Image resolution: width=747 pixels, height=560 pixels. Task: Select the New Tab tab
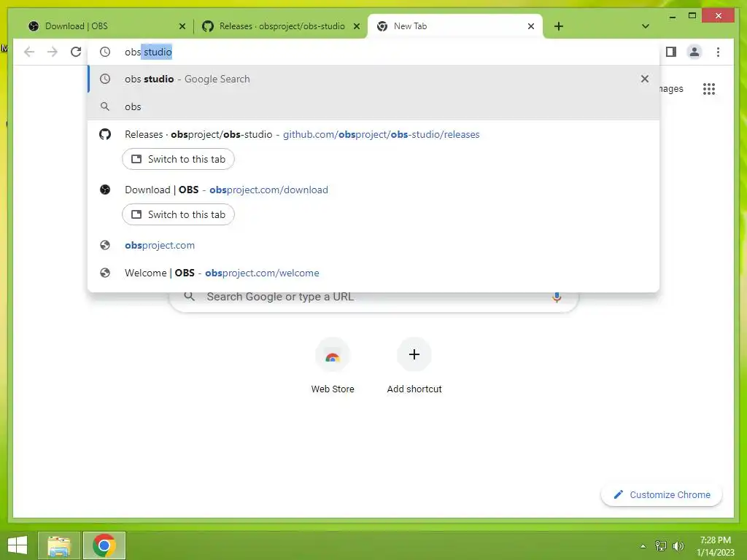(x=455, y=26)
